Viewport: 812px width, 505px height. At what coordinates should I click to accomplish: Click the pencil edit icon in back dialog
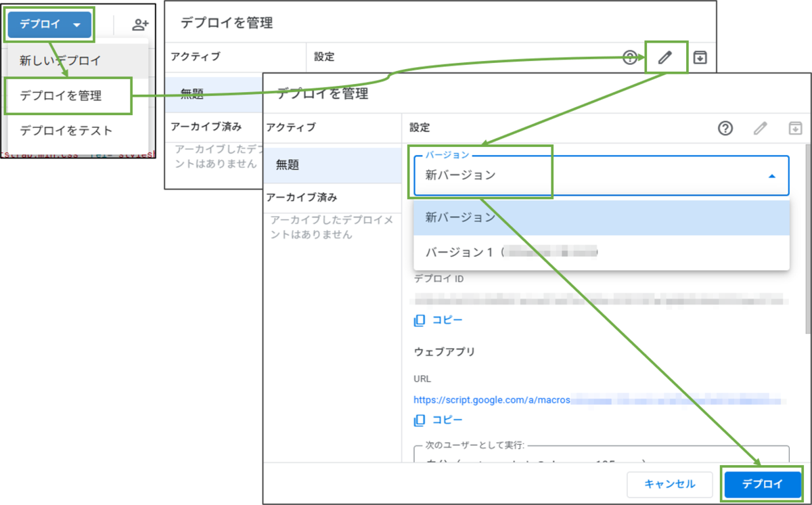point(665,58)
